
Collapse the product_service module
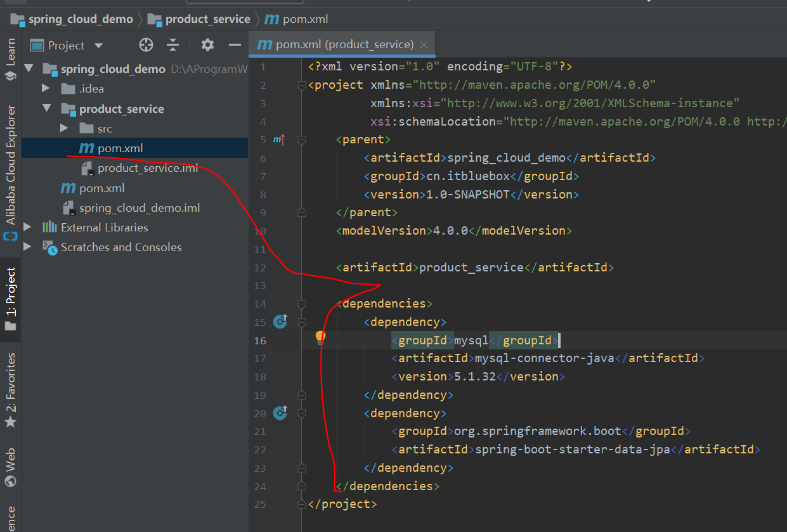coord(46,108)
